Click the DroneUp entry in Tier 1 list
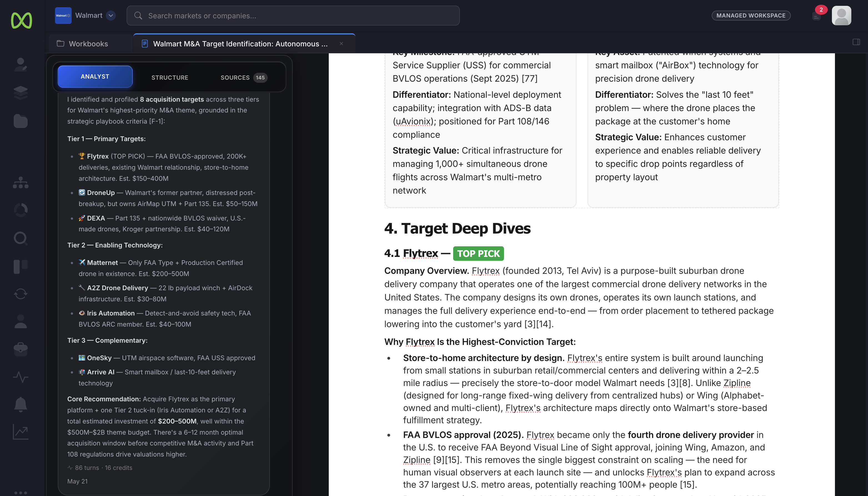The height and width of the screenshot is (496, 868). point(168,198)
